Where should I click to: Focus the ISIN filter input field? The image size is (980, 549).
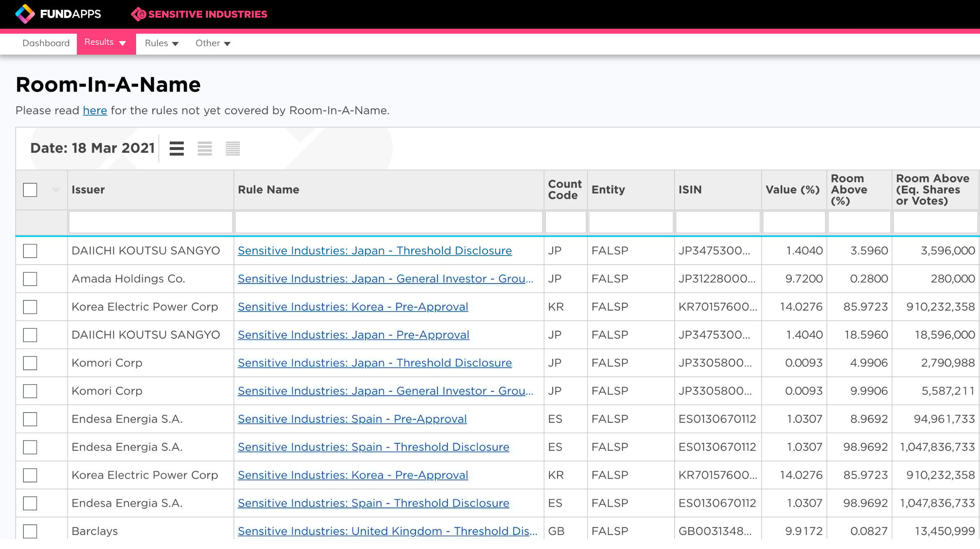pyautogui.click(x=718, y=222)
